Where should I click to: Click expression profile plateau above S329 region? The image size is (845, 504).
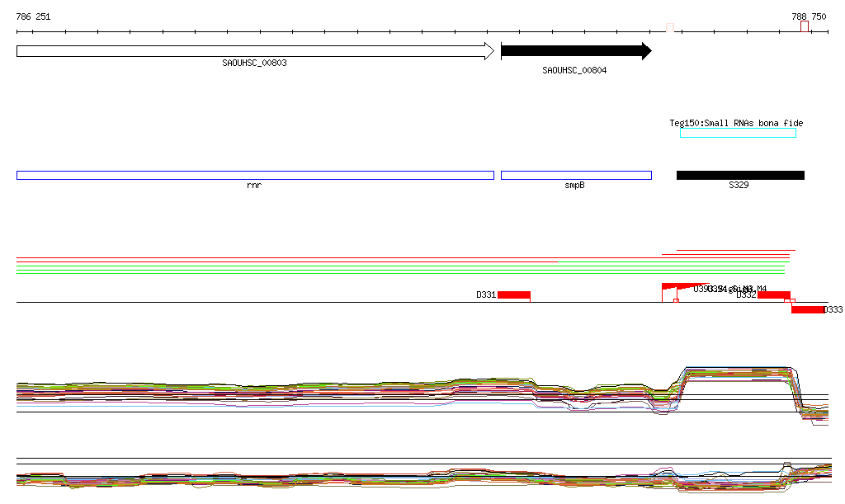click(x=734, y=371)
